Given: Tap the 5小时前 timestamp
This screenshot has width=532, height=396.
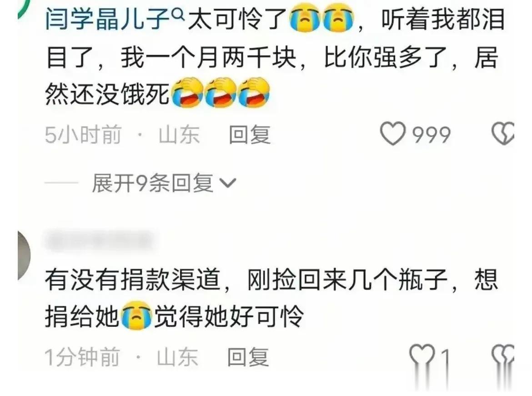Looking at the screenshot, I should point(83,134).
